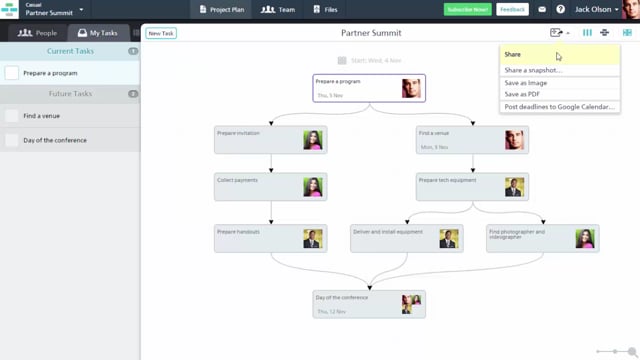The height and width of the screenshot is (360, 640).
Task: Click the New Task button
Action: (161, 33)
